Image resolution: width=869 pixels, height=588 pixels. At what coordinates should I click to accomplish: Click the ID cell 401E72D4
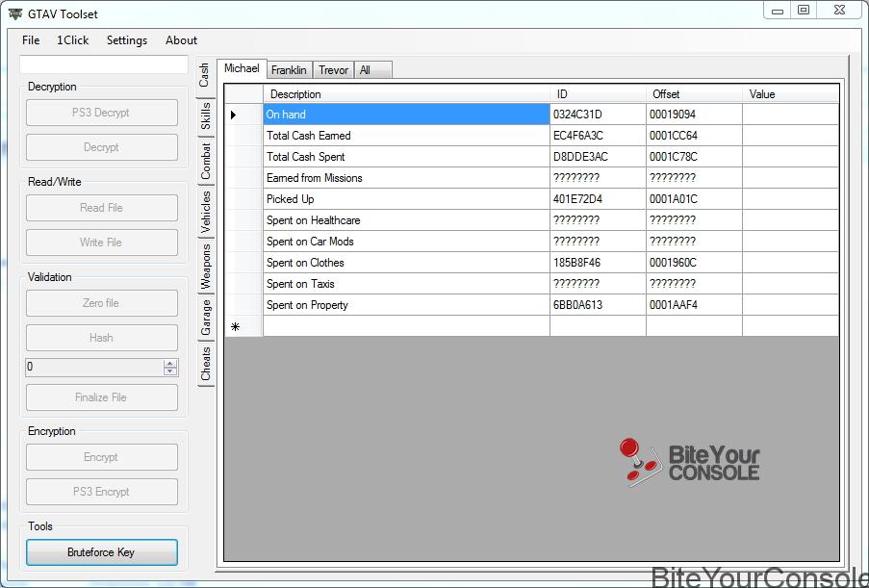(598, 199)
